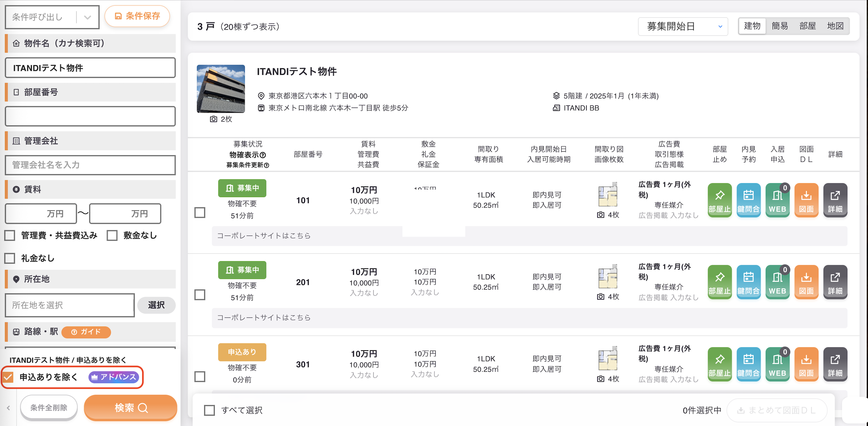Click 鍵問合 button for room 301
This screenshot has width=868, height=426.
748,364
